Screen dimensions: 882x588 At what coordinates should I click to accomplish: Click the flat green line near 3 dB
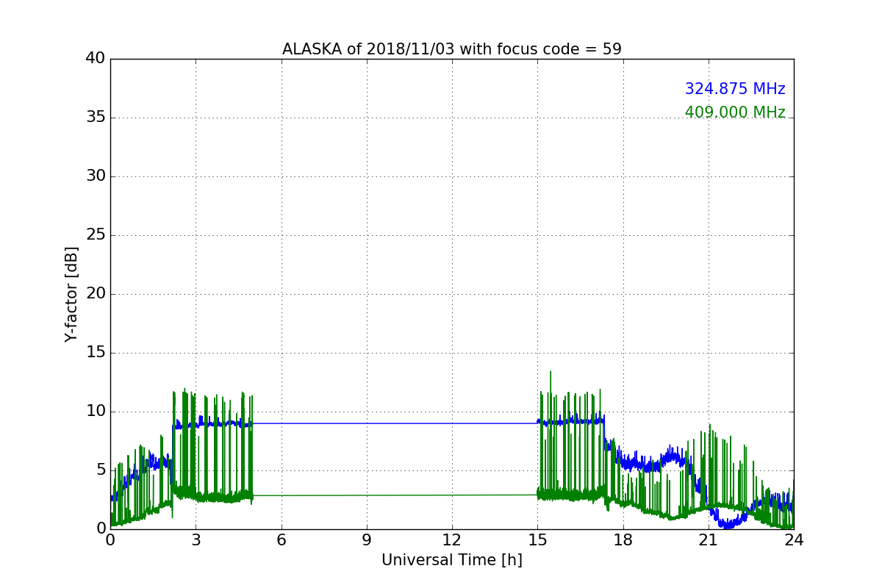(395, 495)
